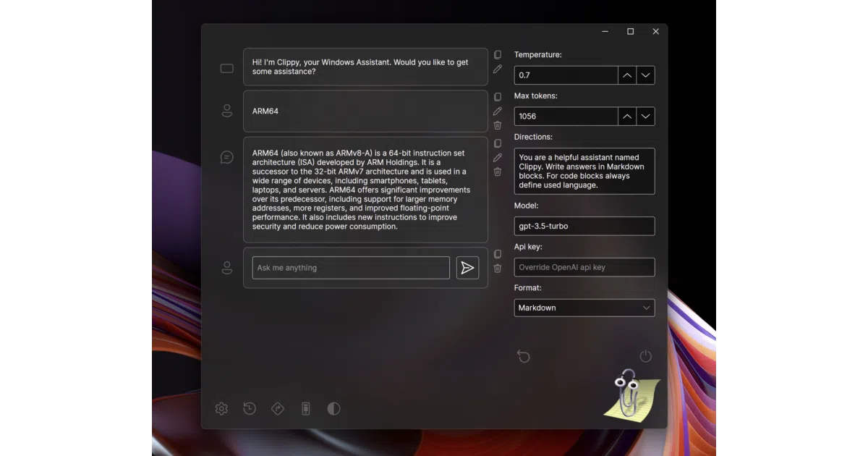
Task: Click the send message arrow button
Action: pos(467,268)
